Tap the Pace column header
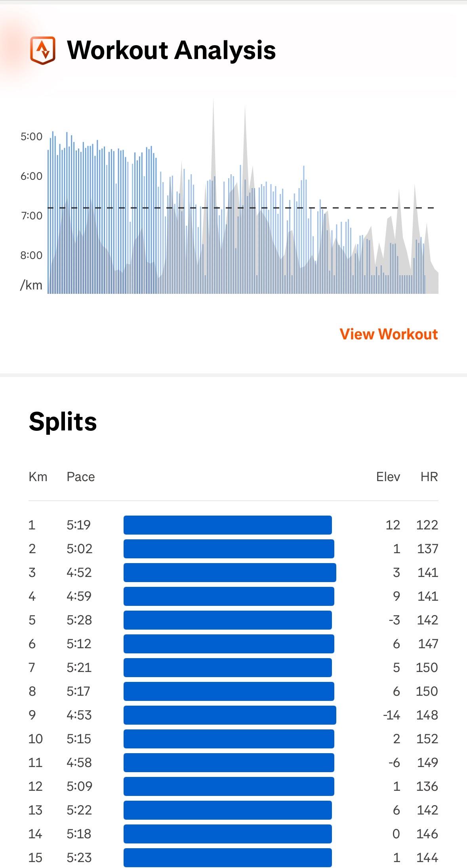This screenshot has width=467, height=868. click(x=81, y=477)
